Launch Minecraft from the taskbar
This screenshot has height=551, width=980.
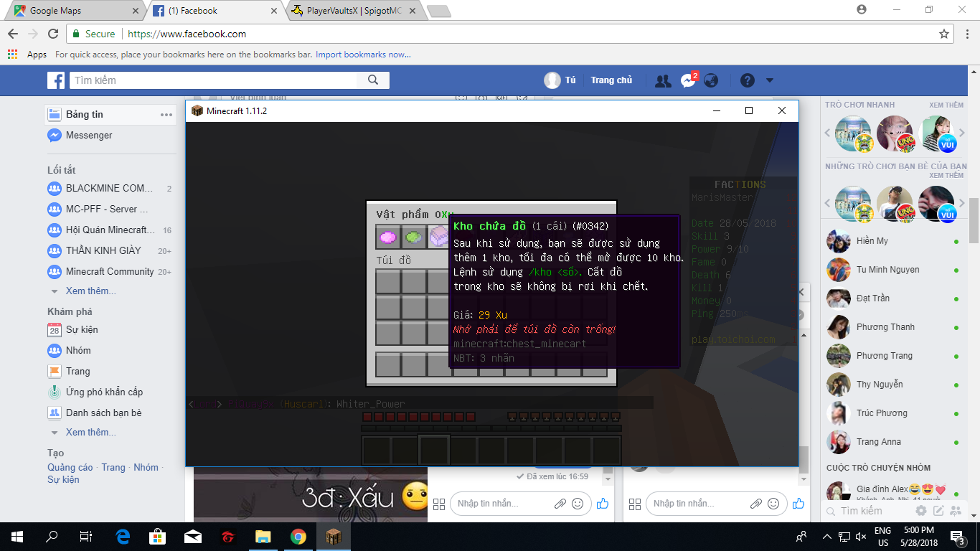(x=335, y=536)
